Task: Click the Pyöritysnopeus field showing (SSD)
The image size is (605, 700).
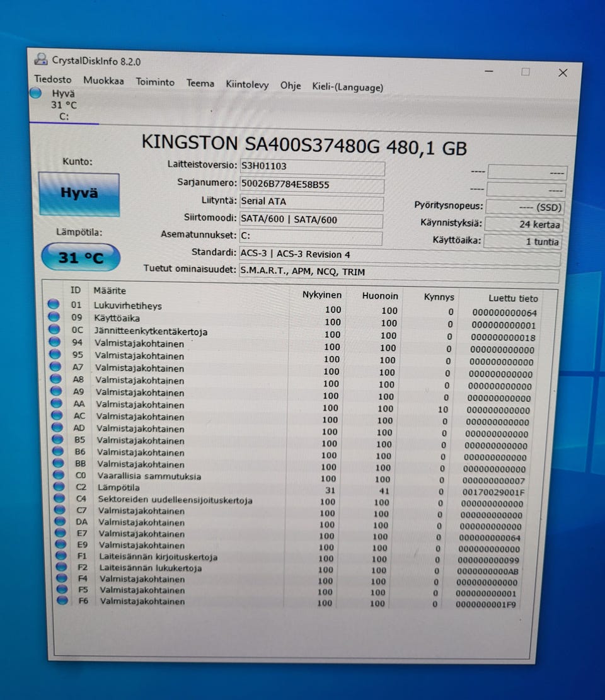Action: click(x=525, y=207)
